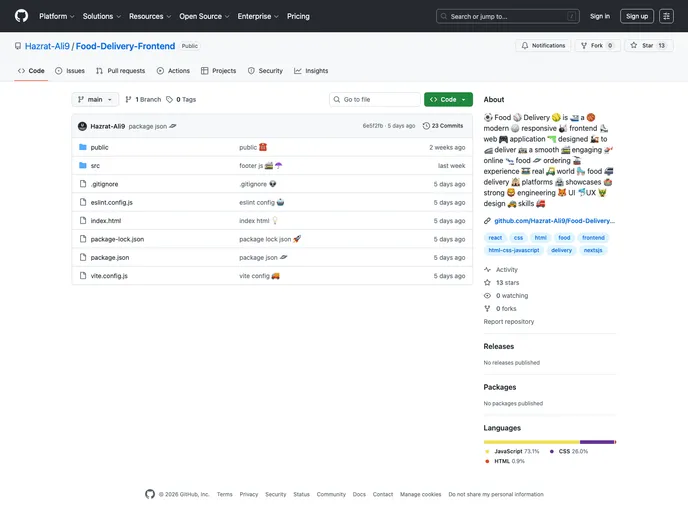
Task: Open the main branch selector dropdown
Action: (x=95, y=100)
